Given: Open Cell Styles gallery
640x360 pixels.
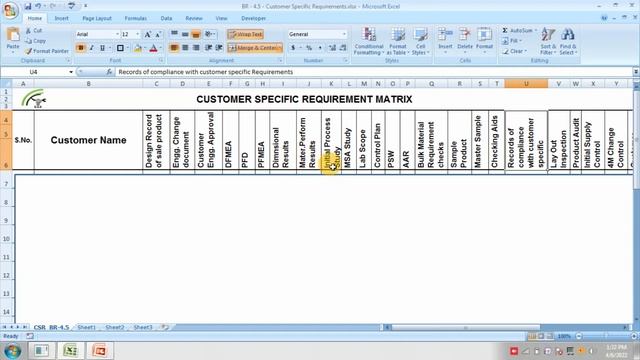Looking at the screenshot, I should coord(420,41).
